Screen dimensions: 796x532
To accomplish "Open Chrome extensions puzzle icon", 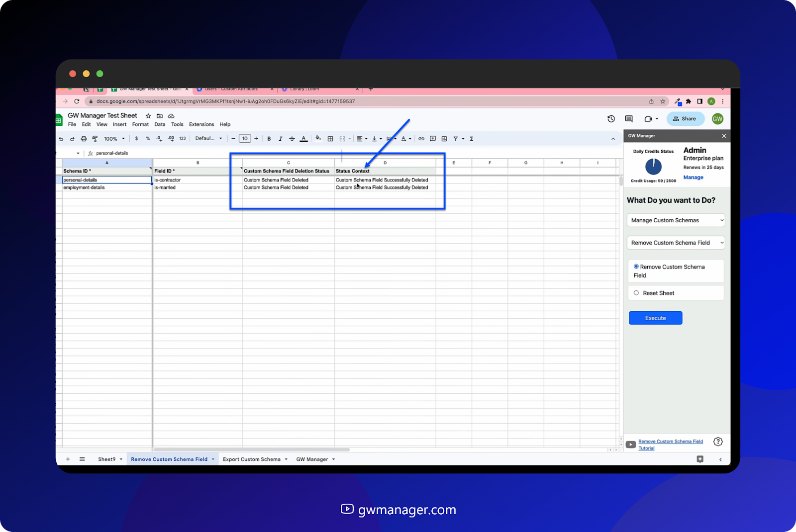I will pyautogui.click(x=689, y=101).
